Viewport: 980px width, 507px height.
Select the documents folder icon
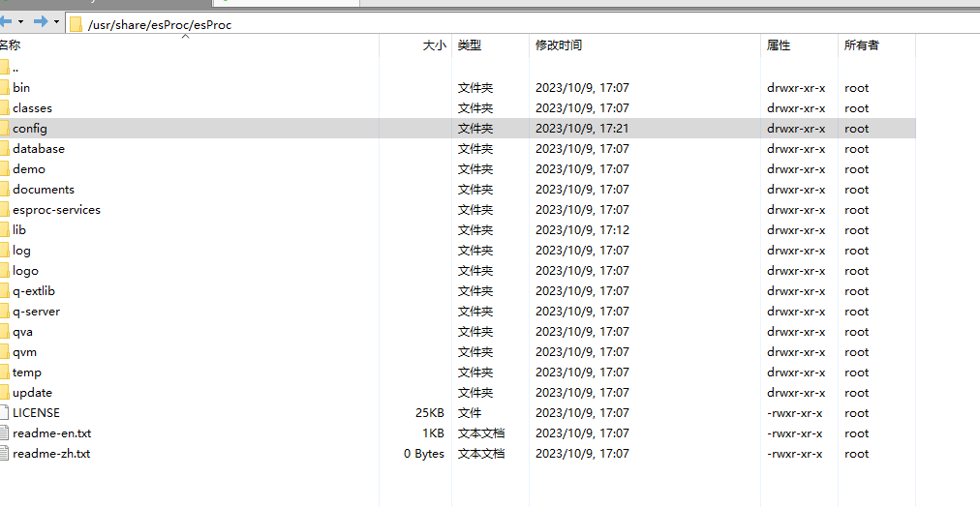[x=5, y=190]
